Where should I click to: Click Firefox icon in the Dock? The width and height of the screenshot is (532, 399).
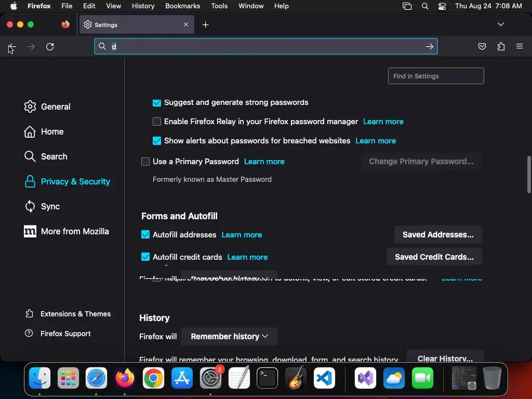[125, 378]
